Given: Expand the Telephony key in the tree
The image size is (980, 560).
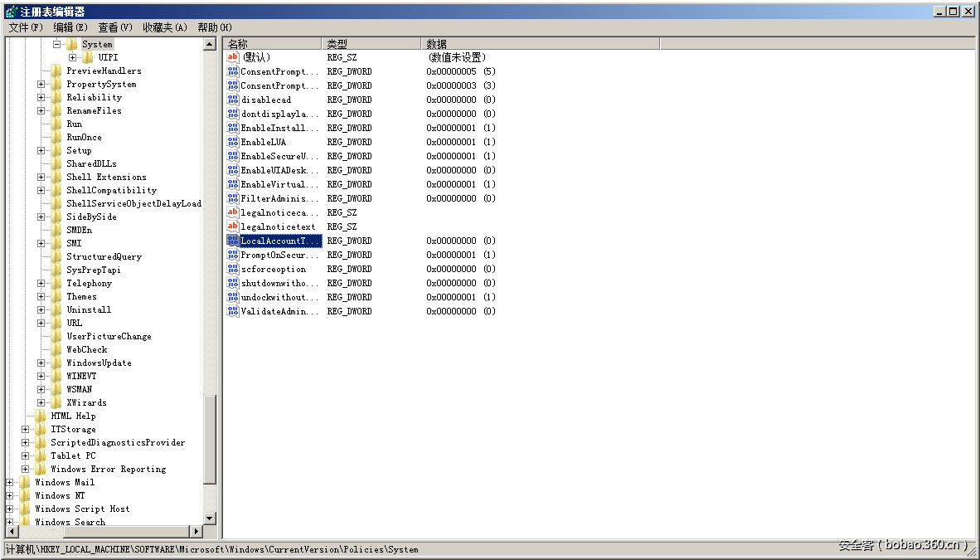Looking at the screenshot, I should click(x=41, y=283).
